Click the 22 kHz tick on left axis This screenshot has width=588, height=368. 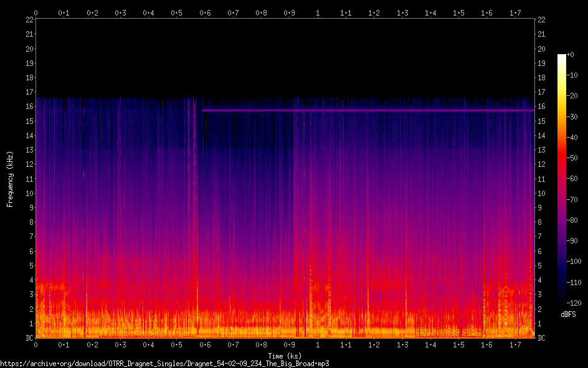point(29,20)
